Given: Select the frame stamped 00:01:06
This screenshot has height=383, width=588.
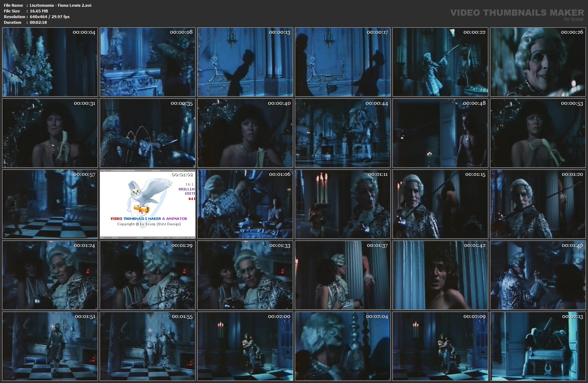Looking at the screenshot, I should pos(245,204).
